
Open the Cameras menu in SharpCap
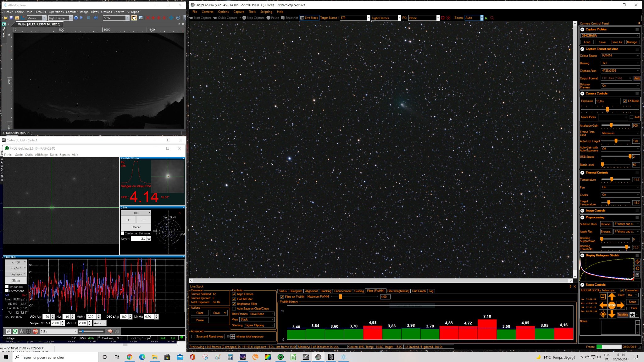click(208, 12)
